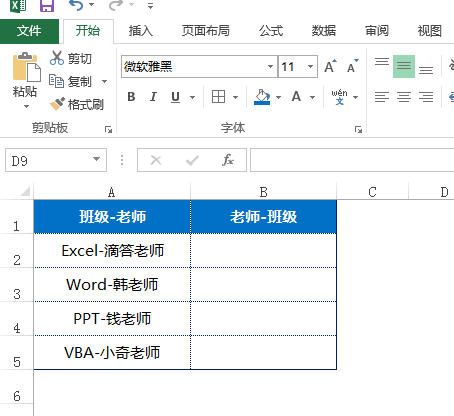Switch to the 公式 (Formulas) tab

271,31
